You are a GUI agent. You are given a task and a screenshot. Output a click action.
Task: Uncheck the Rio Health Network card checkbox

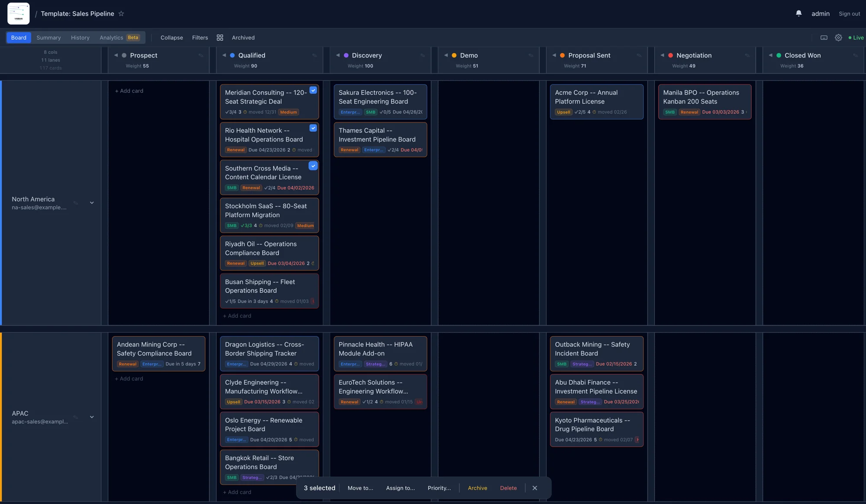313,128
